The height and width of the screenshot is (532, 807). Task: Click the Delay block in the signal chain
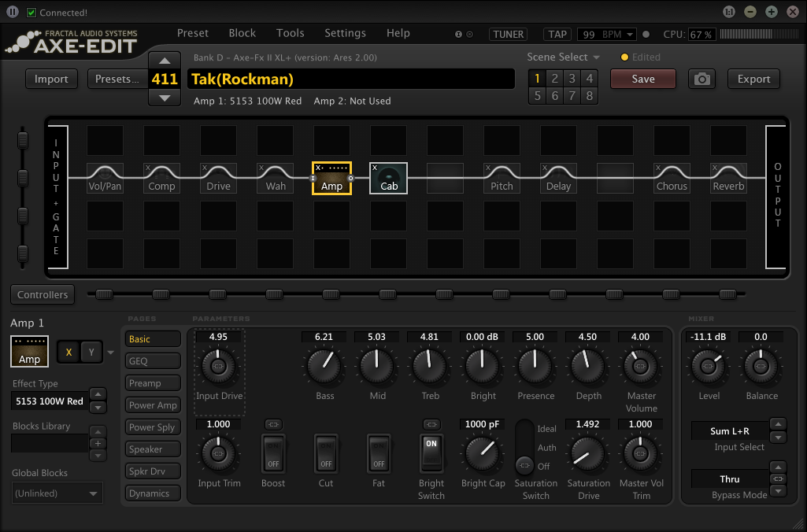pos(558,178)
